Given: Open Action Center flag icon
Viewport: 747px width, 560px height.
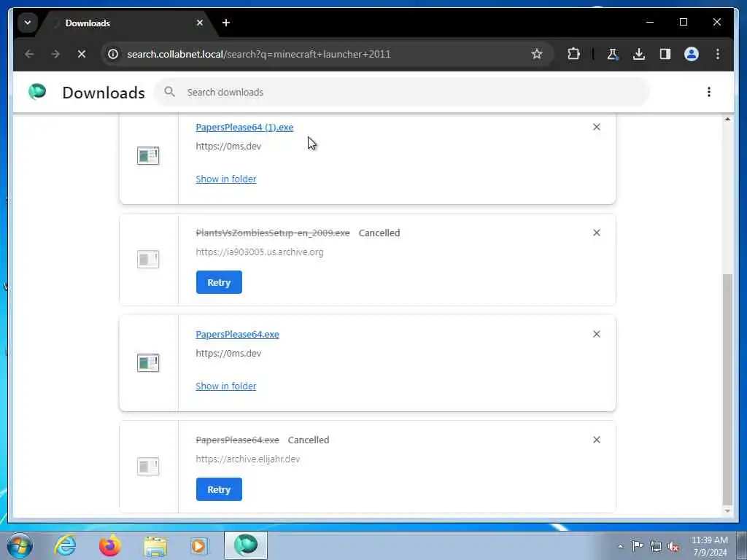Looking at the screenshot, I should pyautogui.click(x=638, y=546).
